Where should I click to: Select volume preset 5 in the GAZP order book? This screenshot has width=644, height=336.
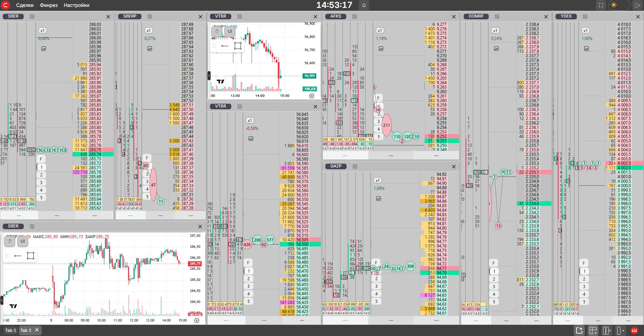click(376, 301)
